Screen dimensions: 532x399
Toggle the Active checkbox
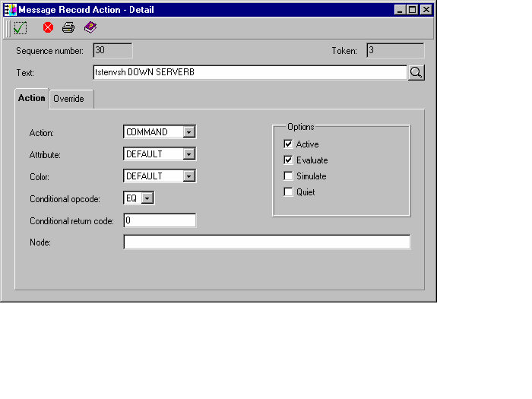288,144
